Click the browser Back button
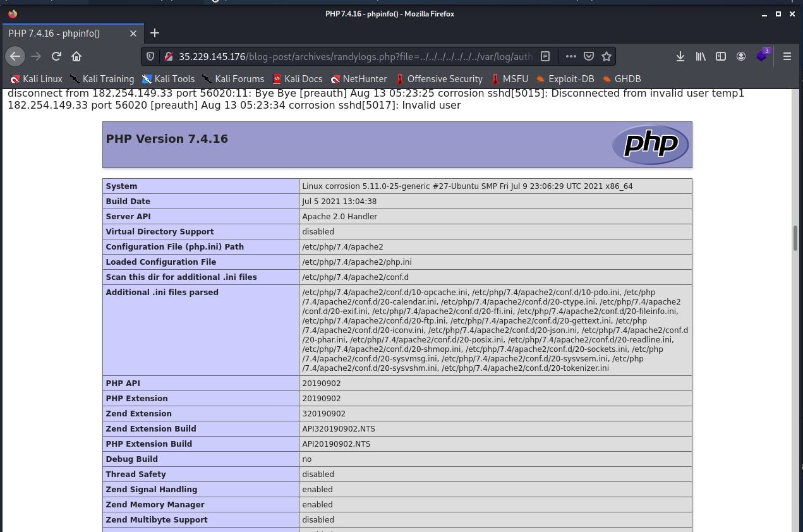The width and height of the screenshot is (803, 532). 15,56
